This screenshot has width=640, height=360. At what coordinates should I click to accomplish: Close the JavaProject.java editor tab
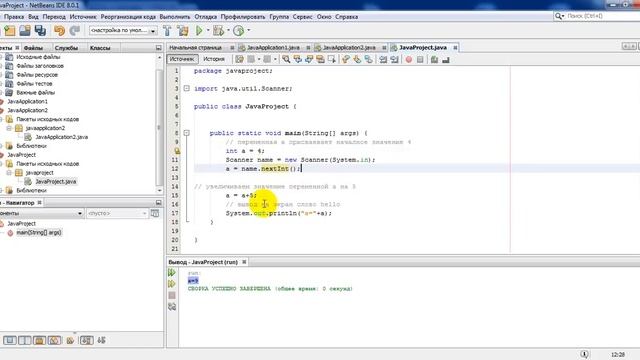[x=455, y=48]
